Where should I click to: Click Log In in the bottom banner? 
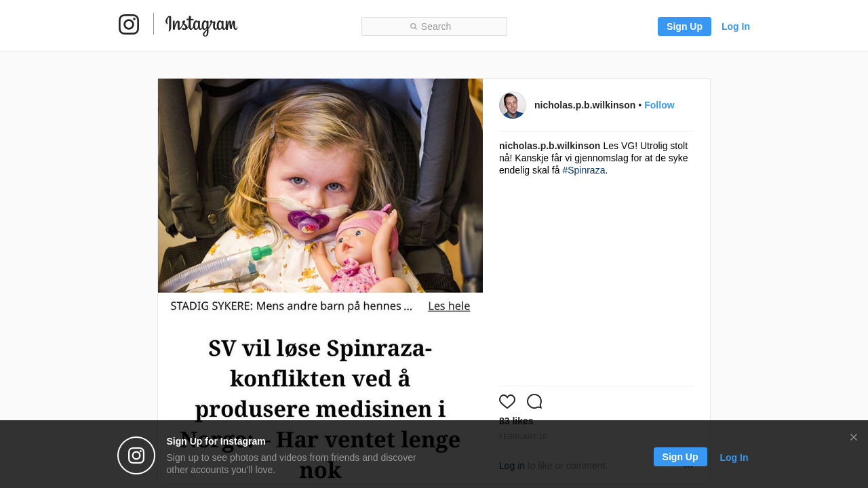point(734,457)
